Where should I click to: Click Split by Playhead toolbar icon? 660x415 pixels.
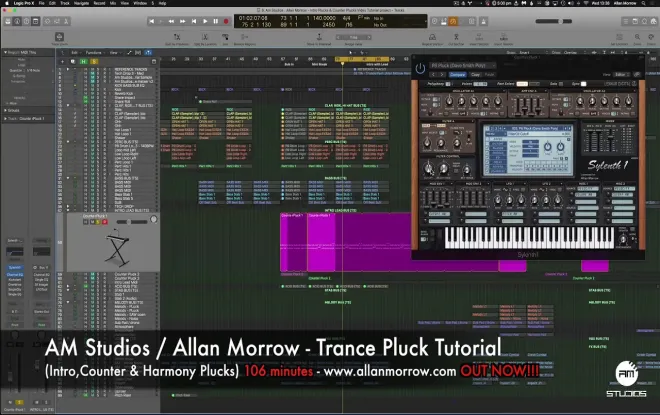[x=177, y=37]
